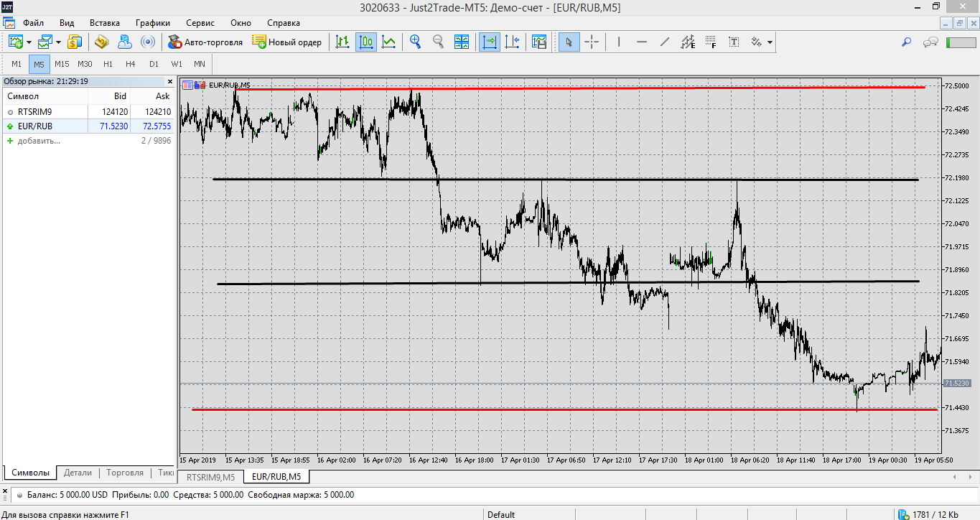Select the D1 timeframe
This screenshot has height=520, width=980.
154,64
